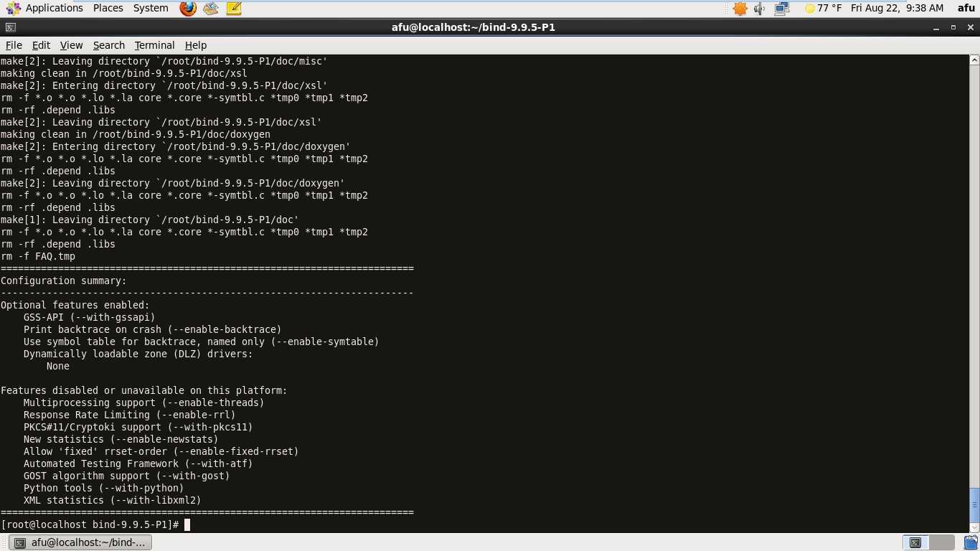Click 'New statistics (--enable-newstats)' line

pos(121,439)
